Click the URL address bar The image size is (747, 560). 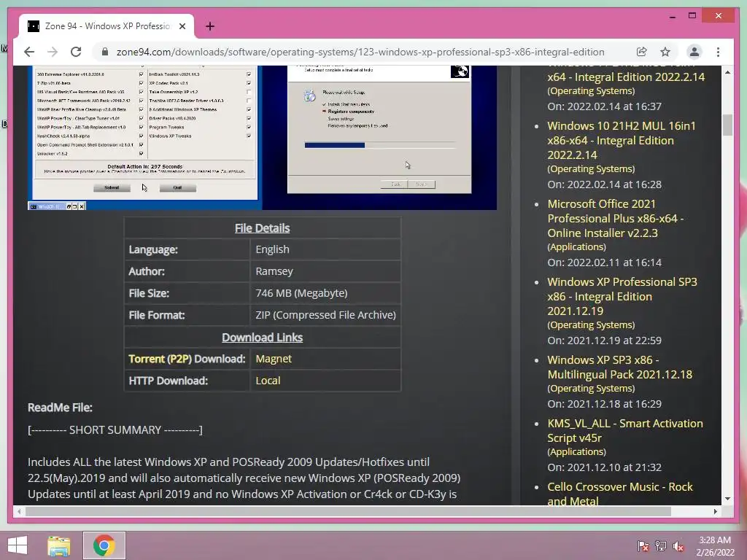360,52
